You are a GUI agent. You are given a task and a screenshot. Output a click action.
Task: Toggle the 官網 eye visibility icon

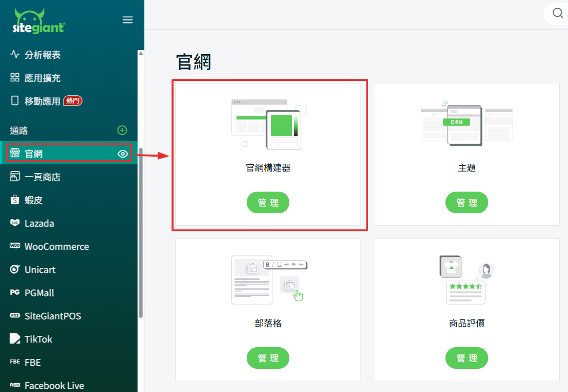coord(123,154)
